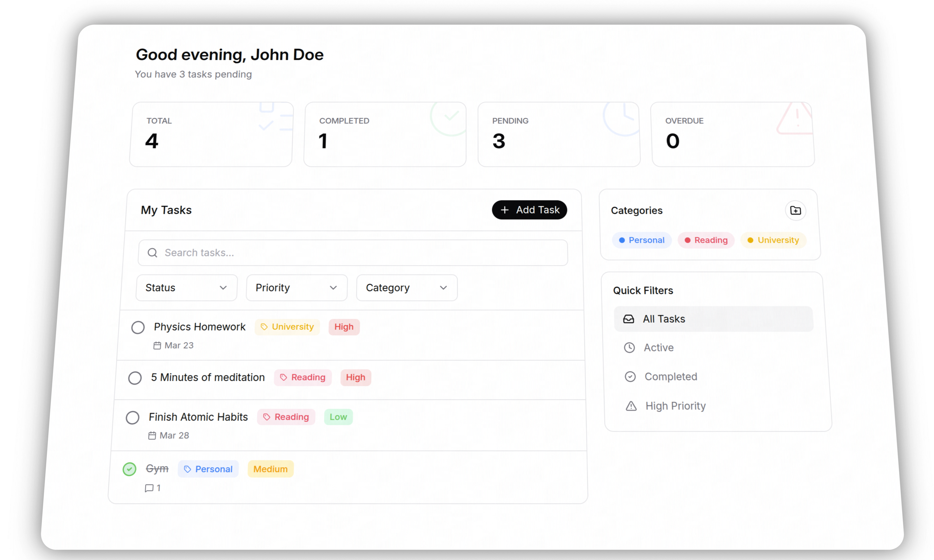This screenshot has height=560, width=934.
Task: Click the calendar icon beside Mar 23
Action: 157,346
